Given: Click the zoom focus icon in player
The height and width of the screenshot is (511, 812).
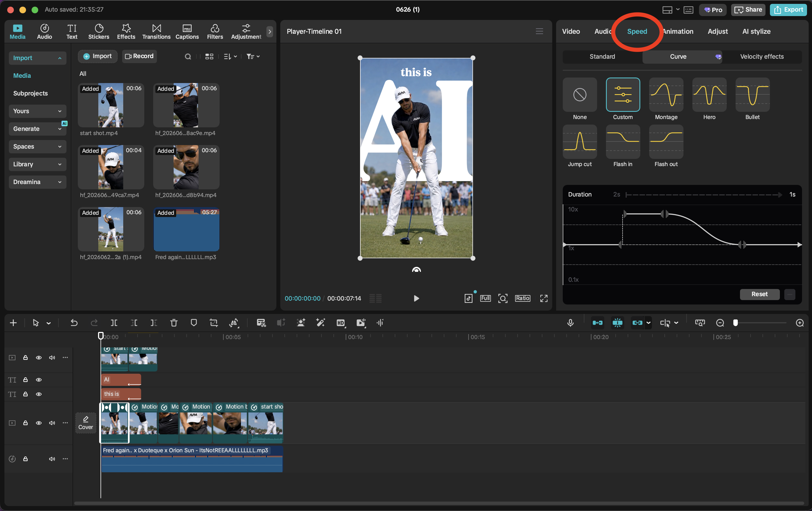Looking at the screenshot, I should coord(502,298).
